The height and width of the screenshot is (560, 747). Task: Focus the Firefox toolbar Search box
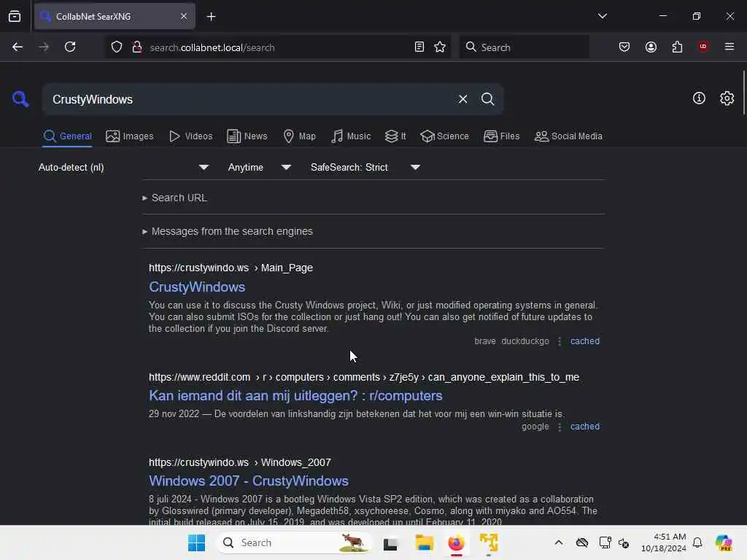[524, 47]
